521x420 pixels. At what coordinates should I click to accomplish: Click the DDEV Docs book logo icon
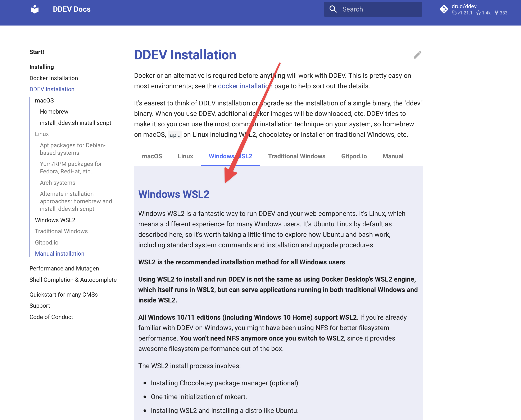[x=35, y=9]
